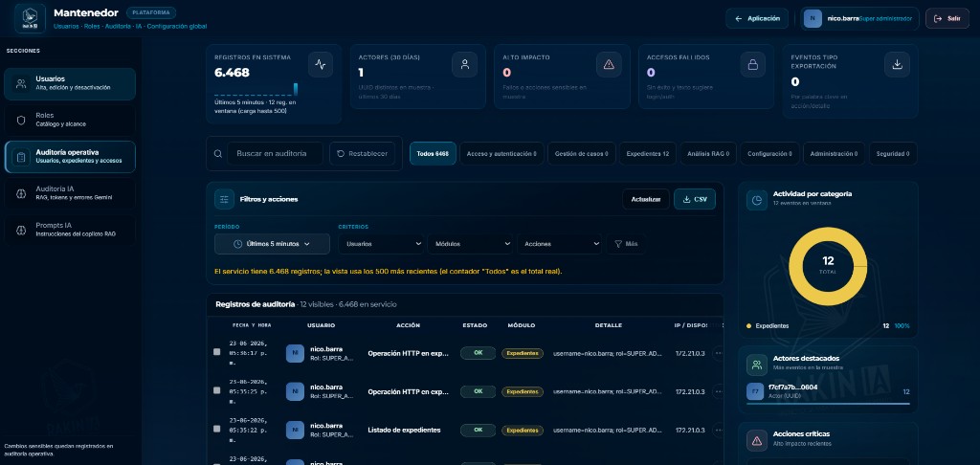Click the Aplicación back button
The image size is (980, 465).
tap(757, 19)
